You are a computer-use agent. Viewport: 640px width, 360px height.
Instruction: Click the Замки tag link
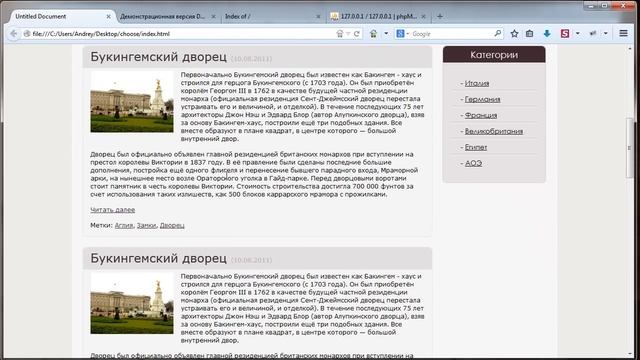147,225
